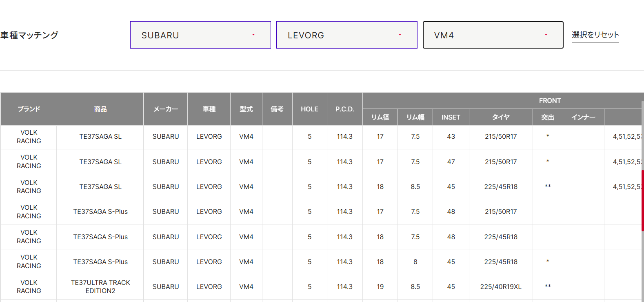The image size is (644, 302).
Task: Open the SUBARU maker dropdown
Action: pyautogui.click(x=200, y=35)
